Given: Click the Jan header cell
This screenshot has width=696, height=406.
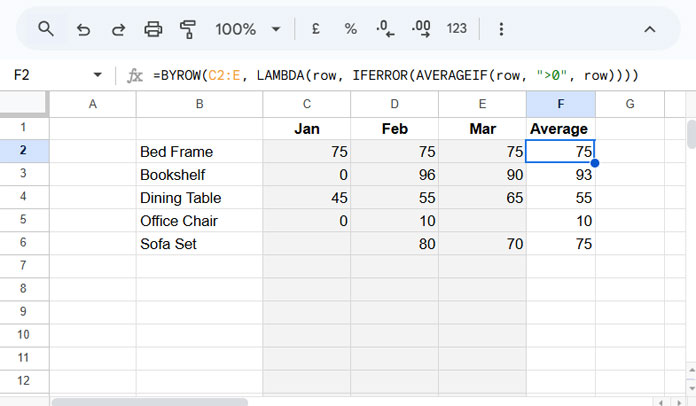Looking at the screenshot, I should (307, 129).
